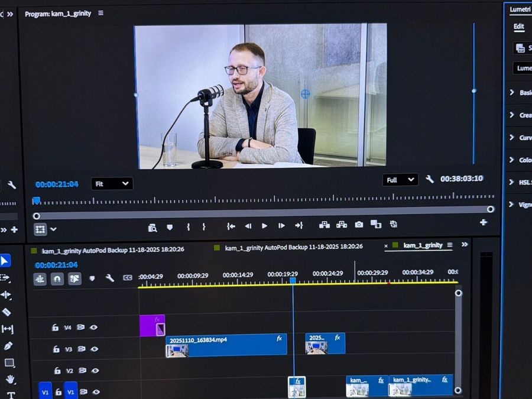Go to In point
This screenshot has width=532, height=399.
pos(231,226)
